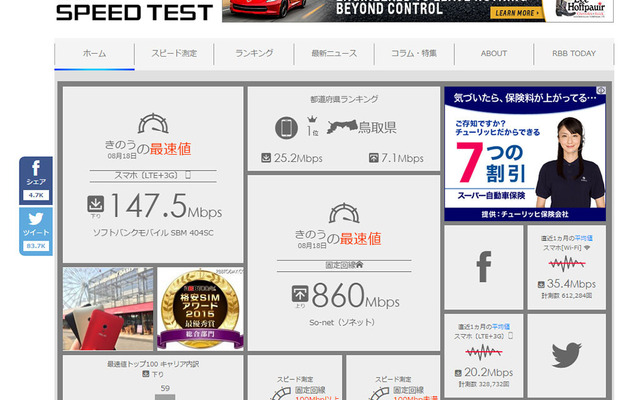Click the 鳥取県 prefecture name

(x=378, y=127)
